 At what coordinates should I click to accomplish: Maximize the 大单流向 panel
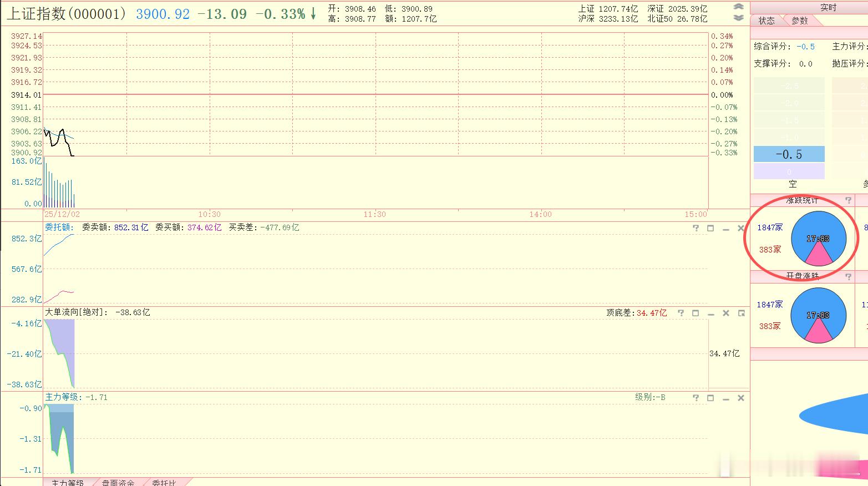click(696, 313)
